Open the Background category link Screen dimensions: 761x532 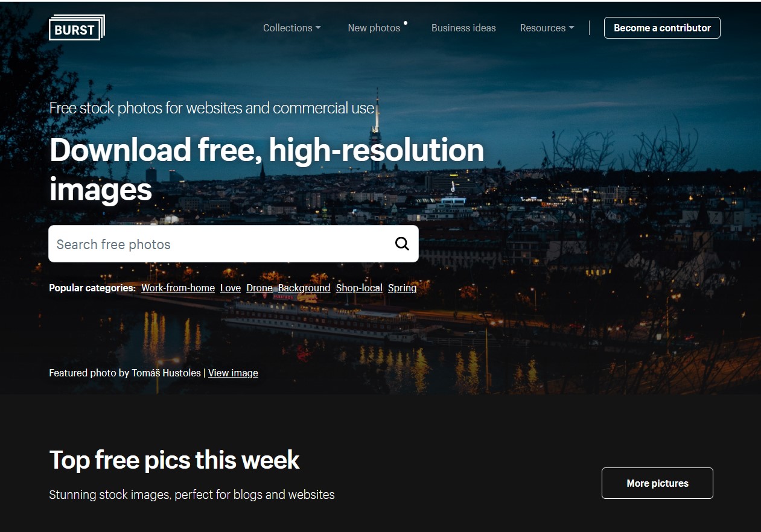[304, 288]
